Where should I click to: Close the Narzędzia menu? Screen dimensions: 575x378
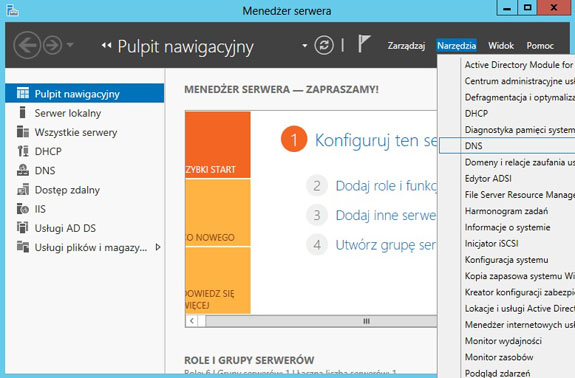457,46
